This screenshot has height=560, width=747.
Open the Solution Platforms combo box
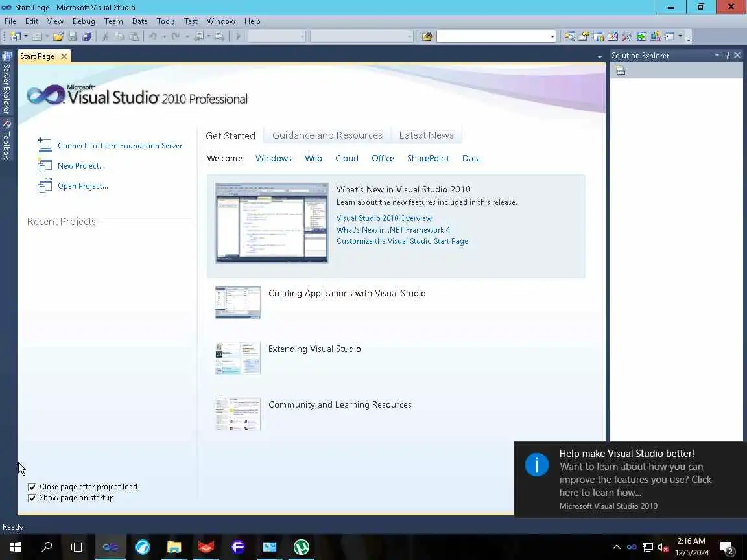(362, 36)
